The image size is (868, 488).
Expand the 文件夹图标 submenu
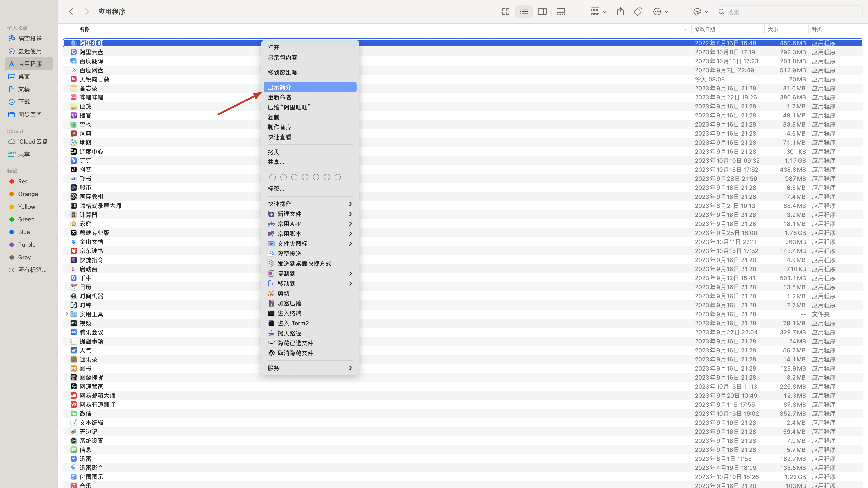click(310, 244)
